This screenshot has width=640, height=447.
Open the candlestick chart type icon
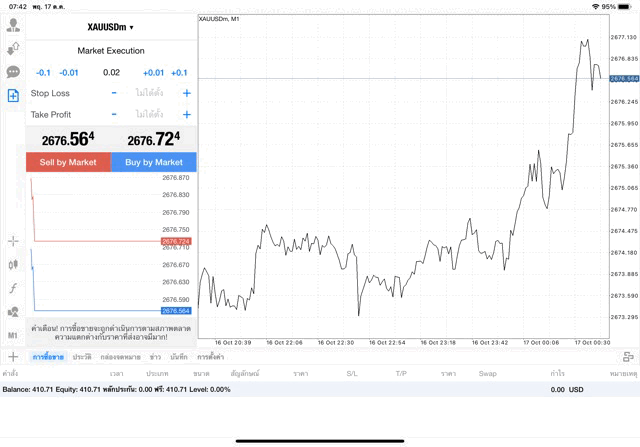(13, 265)
